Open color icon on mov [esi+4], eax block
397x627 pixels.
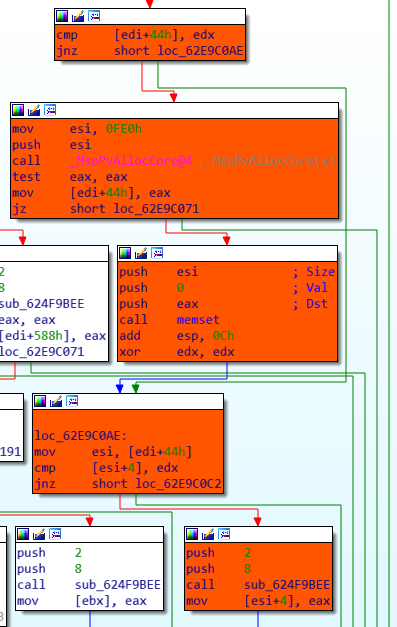pos(192,534)
